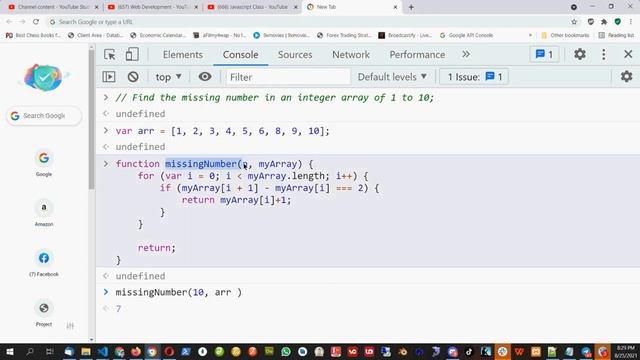The width and height of the screenshot is (640, 360).
Task: Open Other bookmarks folder
Action: point(564,36)
